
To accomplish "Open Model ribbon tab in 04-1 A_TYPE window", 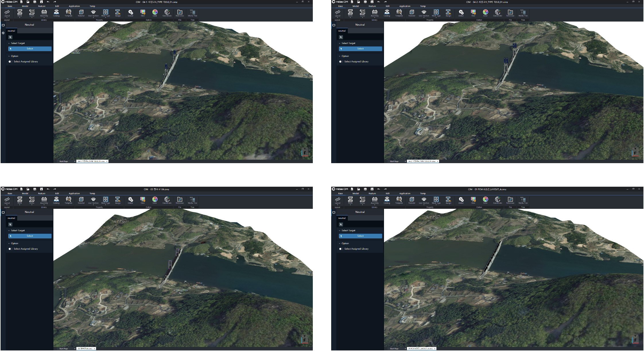I will 25,6.
